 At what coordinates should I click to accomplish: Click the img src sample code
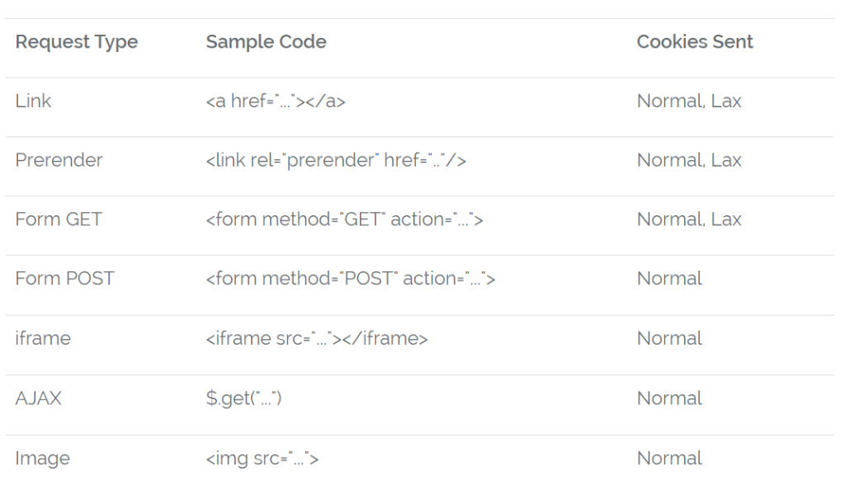[262, 459]
